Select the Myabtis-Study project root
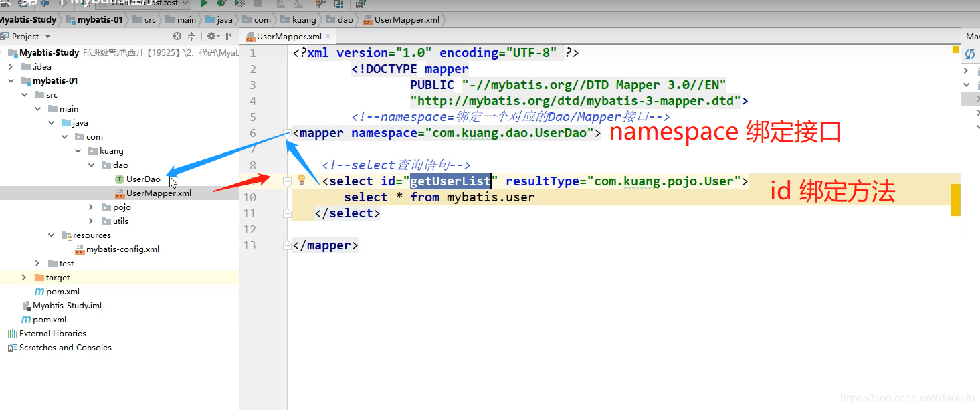This screenshot has height=410, width=980. 49,52
